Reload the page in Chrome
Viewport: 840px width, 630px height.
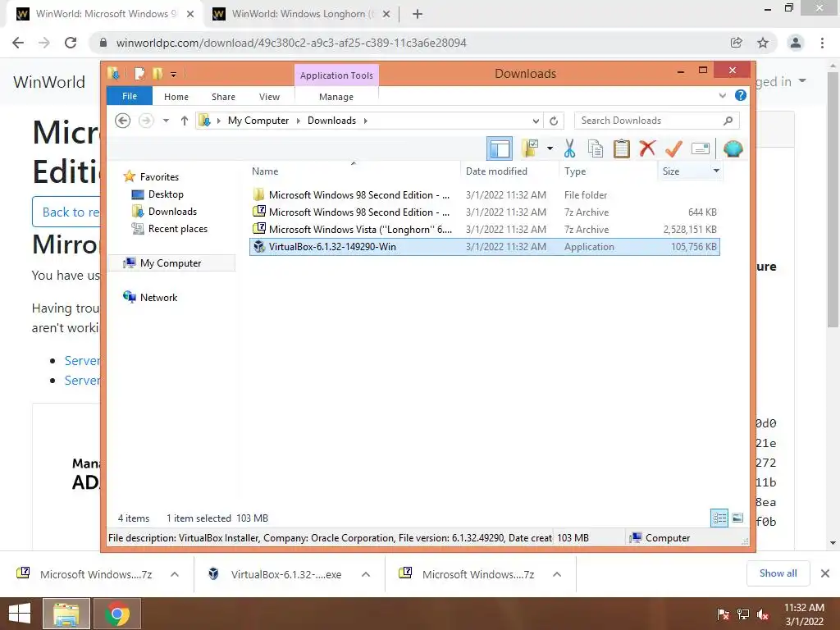click(71, 43)
